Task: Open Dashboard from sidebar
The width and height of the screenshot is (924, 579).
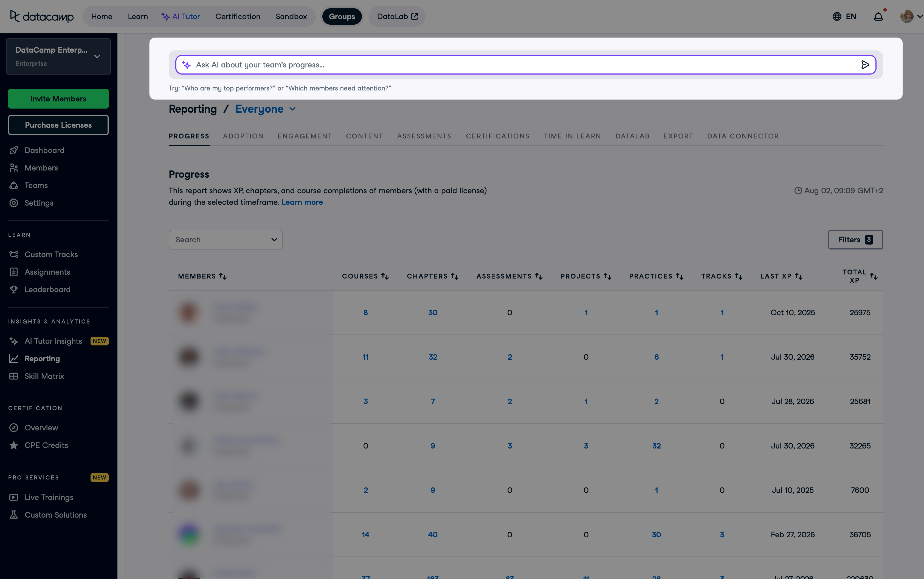Action: (44, 150)
